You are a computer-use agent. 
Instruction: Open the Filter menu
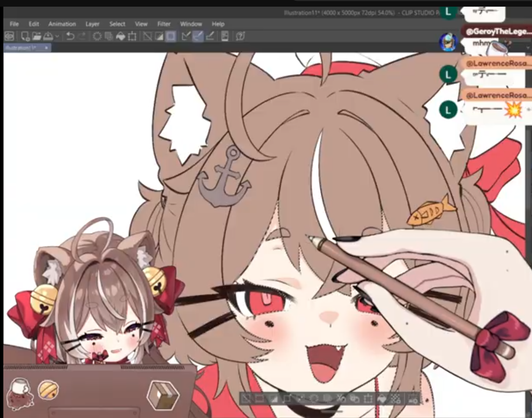(x=164, y=24)
